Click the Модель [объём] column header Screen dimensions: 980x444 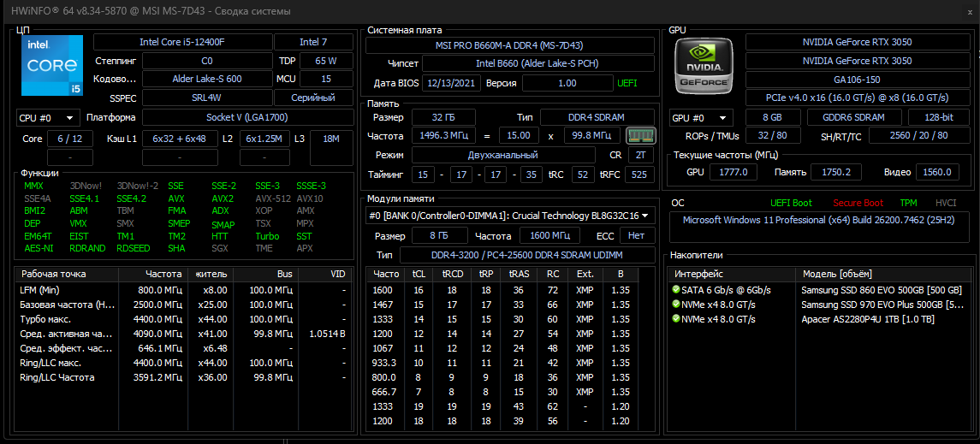[884, 274]
